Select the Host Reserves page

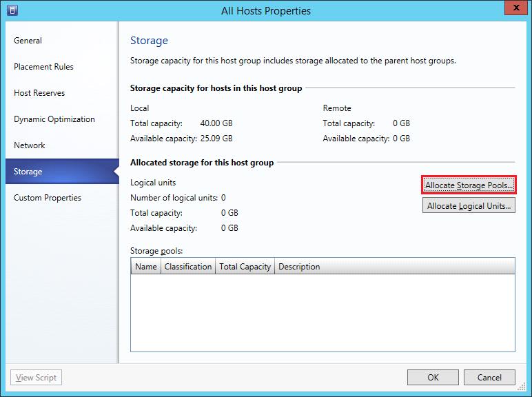pyautogui.click(x=40, y=93)
